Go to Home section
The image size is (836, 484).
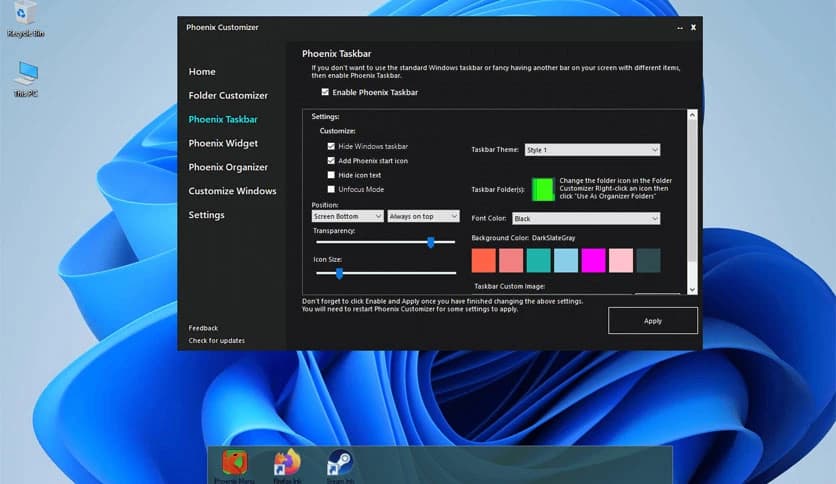coord(202,71)
